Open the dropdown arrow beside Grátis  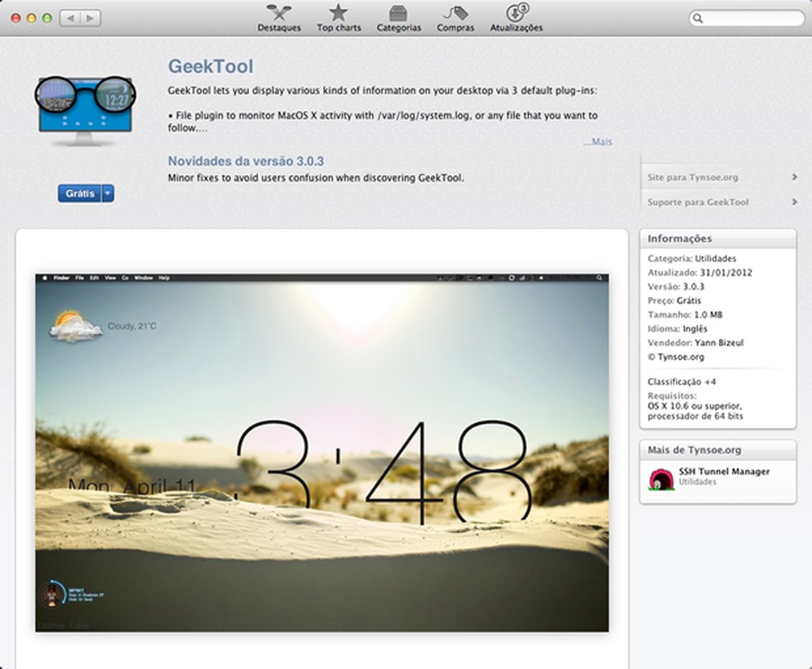pyautogui.click(x=108, y=193)
